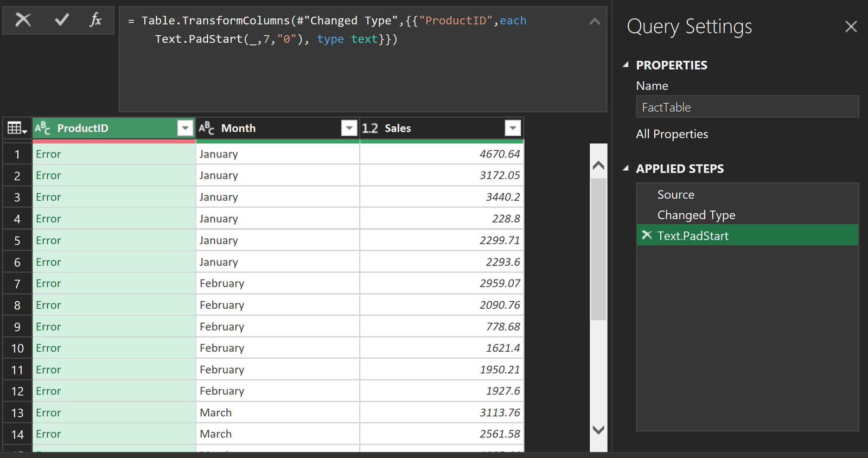Screen dimensions: 868x458
Task: Open the All Properties link
Action: (x=672, y=134)
